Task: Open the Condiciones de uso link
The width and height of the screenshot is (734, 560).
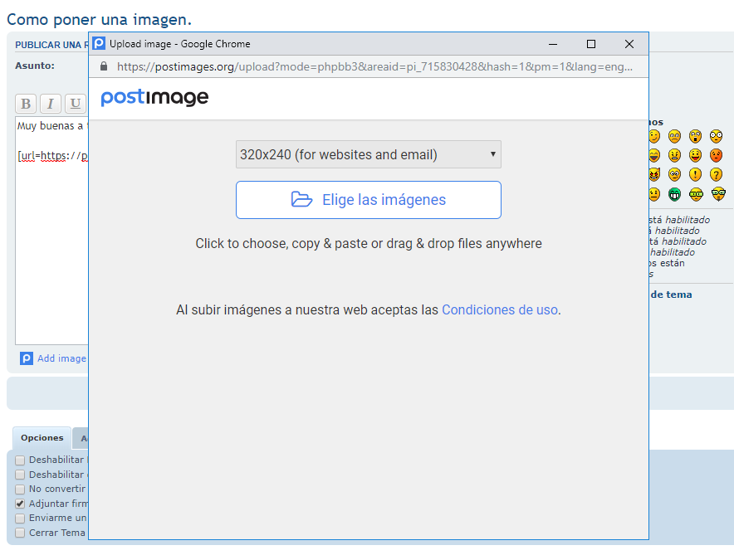Action: pos(500,309)
